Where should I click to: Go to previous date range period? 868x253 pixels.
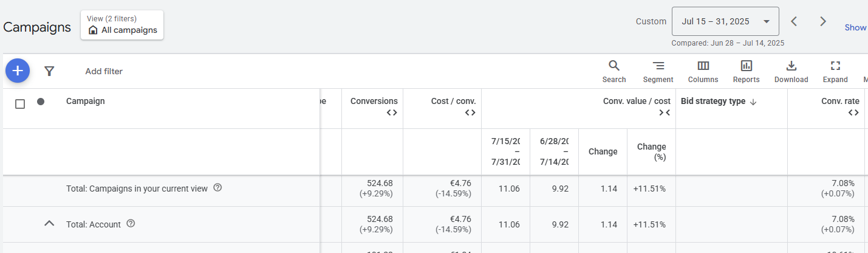(x=794, y=21)
